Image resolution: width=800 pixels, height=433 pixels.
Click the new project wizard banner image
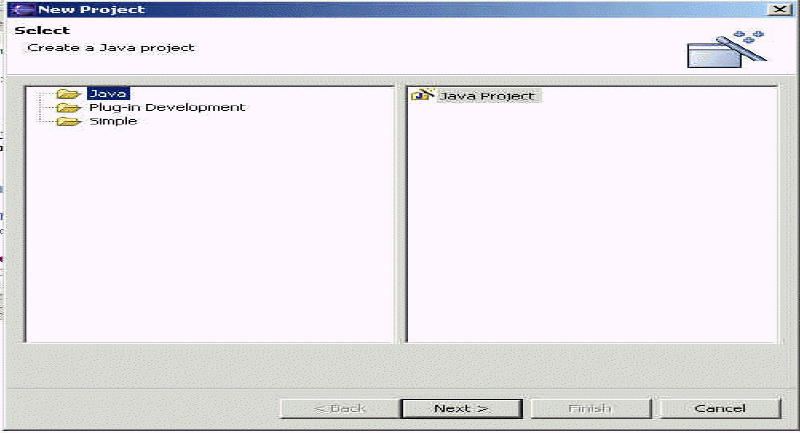(726, 49)
